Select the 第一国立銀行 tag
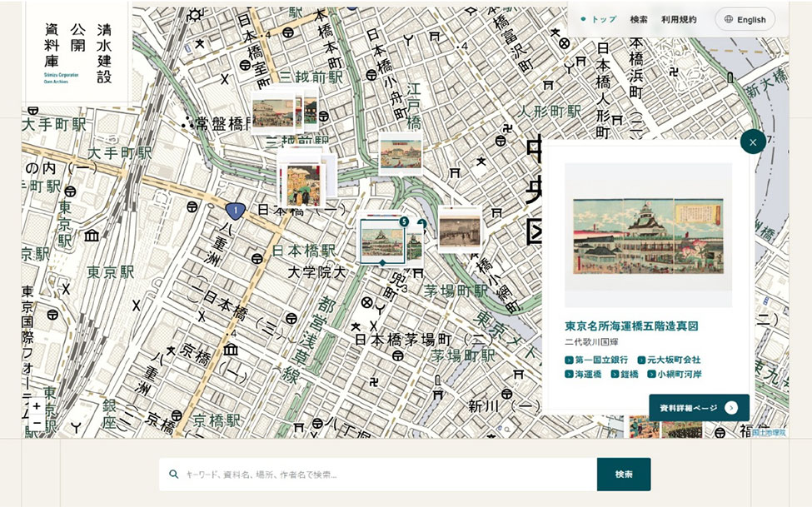This screenshot has width=812, height=507. tap(596, 360)
